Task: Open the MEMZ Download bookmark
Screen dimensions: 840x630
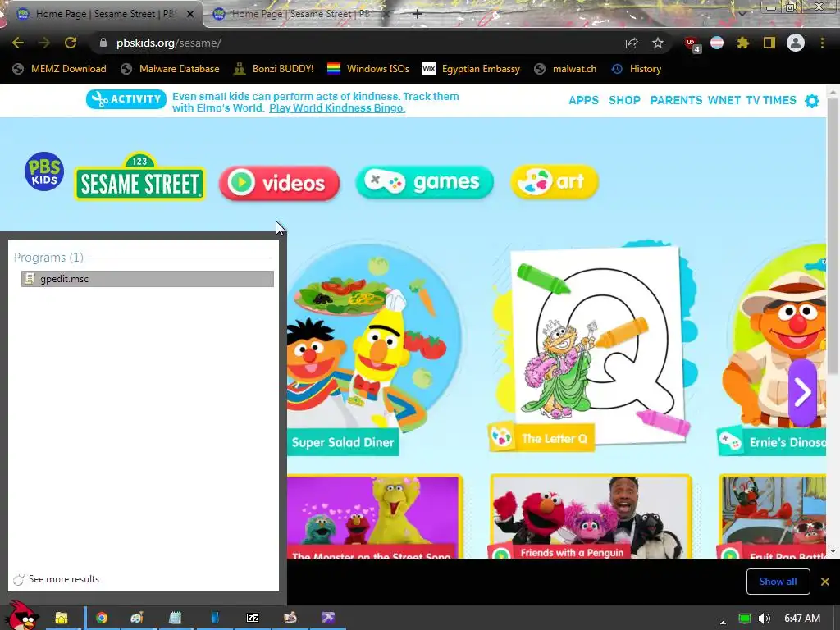Action: click(59, 69)
